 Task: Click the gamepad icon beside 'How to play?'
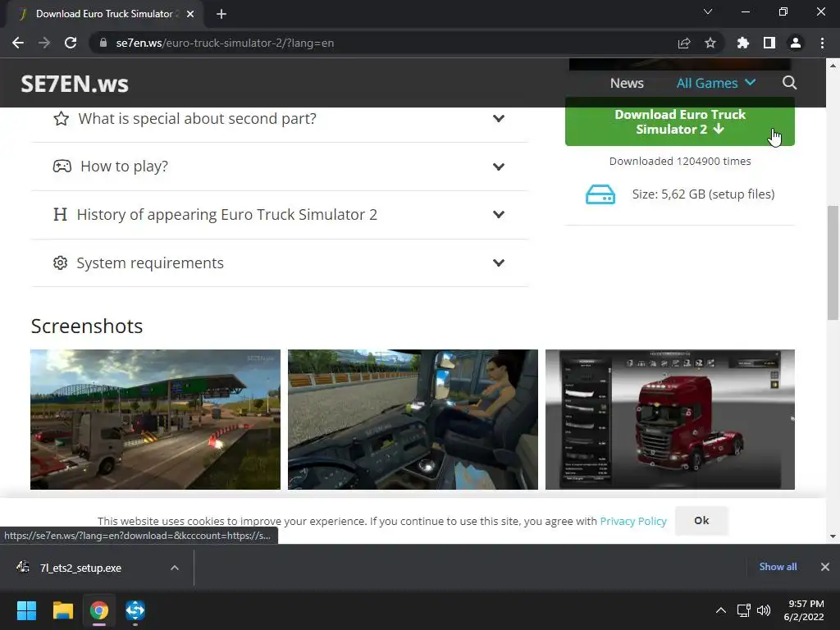62,166
